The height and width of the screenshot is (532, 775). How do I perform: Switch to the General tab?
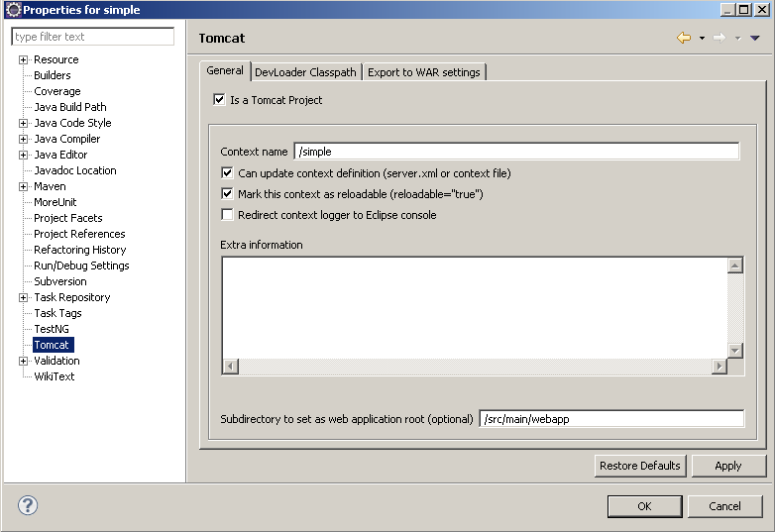[x=225, y=70]
